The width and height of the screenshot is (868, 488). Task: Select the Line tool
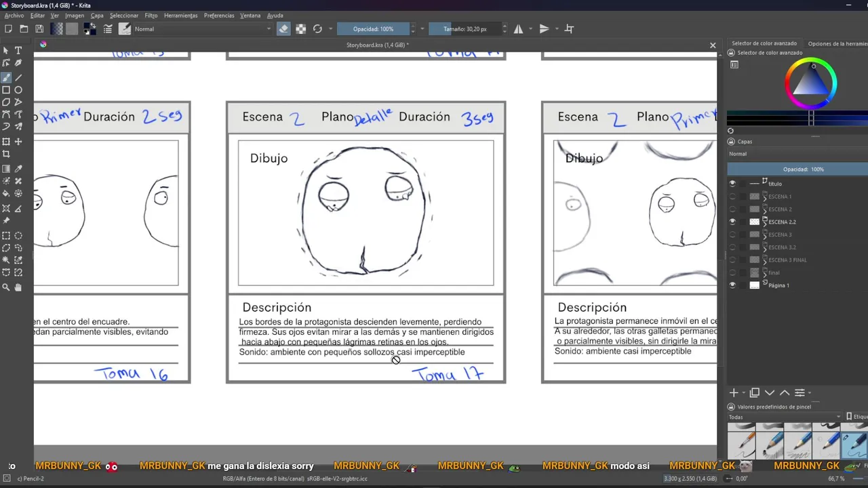pyautogui.click(x=18, y=77)
